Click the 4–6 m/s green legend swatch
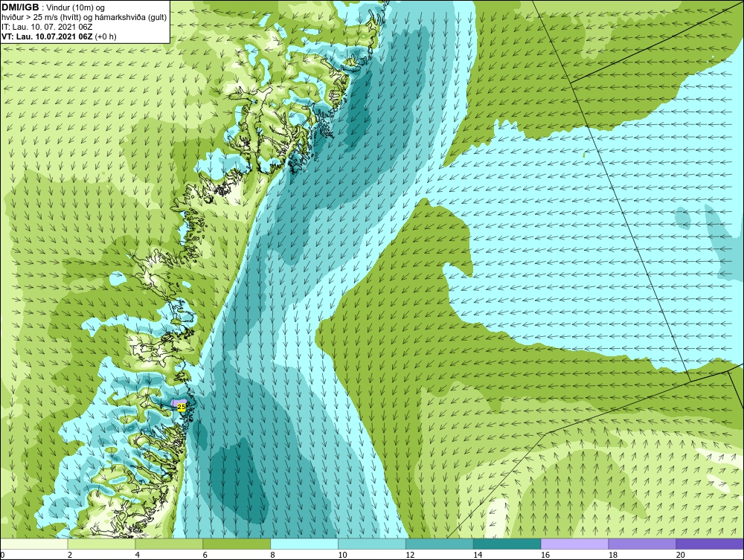Screen dimensions: 744x560 click(x=170, y=544)
